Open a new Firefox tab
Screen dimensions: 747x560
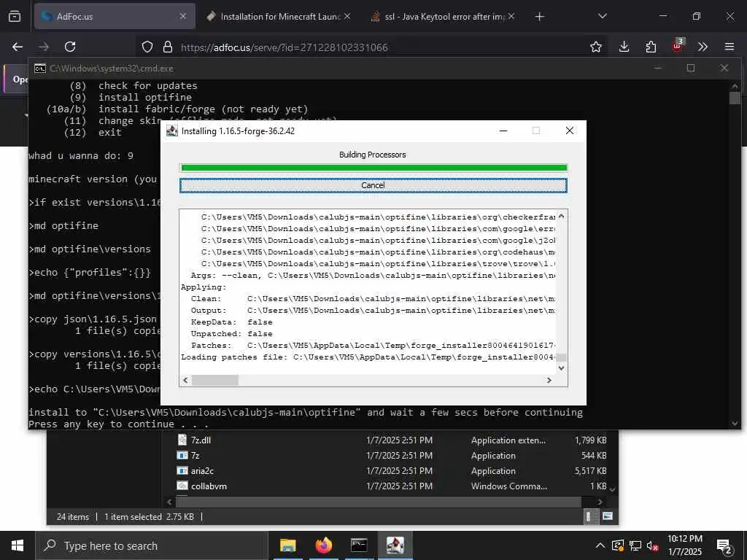[539, 17]
